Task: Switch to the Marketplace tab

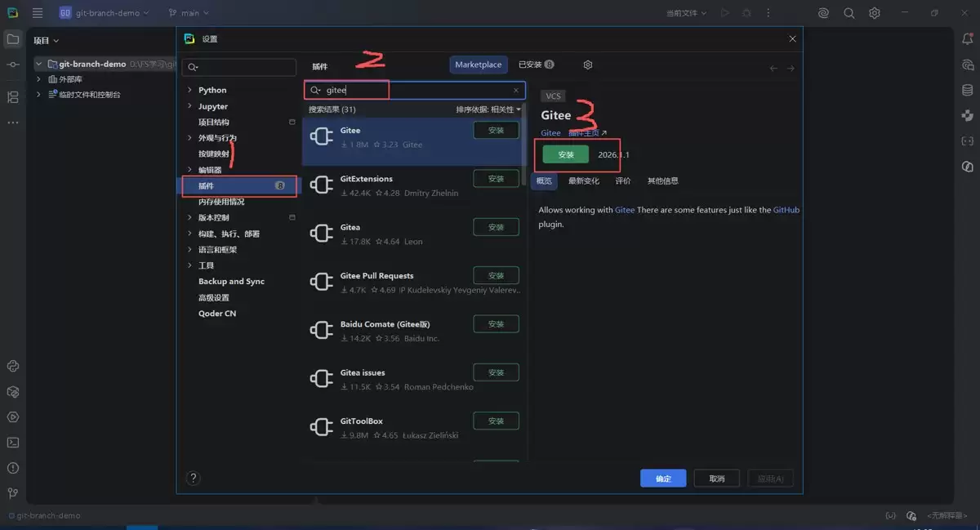Action: click(x=479, y=65)
